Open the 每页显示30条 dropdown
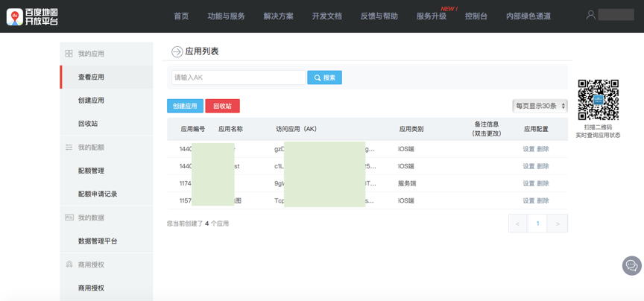Image resolution: width=644 pixels, height=301 pixels. click(x=540, y=106)
